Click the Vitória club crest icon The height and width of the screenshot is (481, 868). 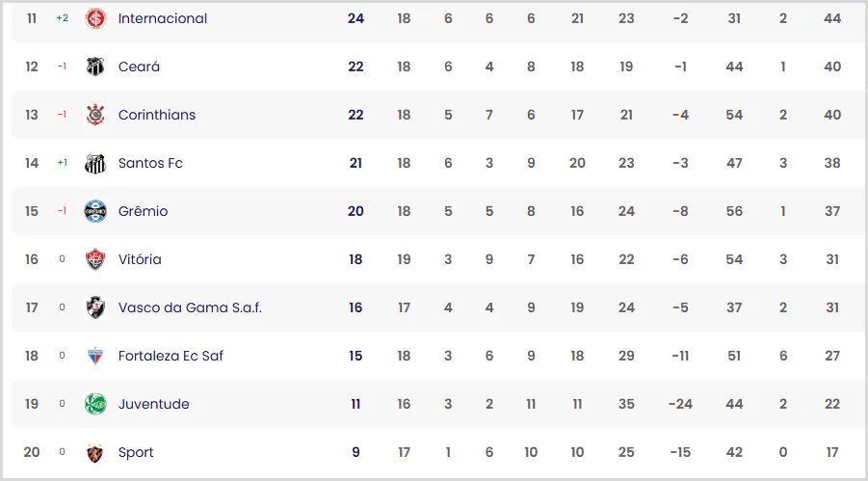(x=95, y=259)
